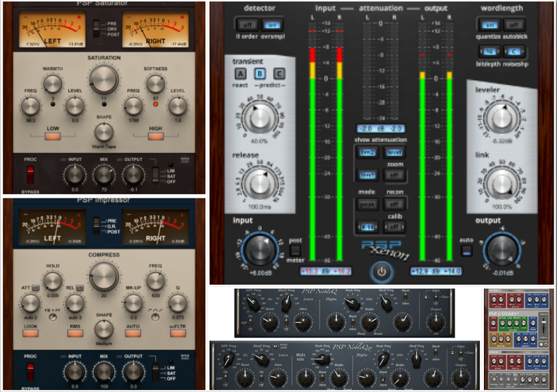Click the REL x10 multiplier in Impressor

[80, 288]
